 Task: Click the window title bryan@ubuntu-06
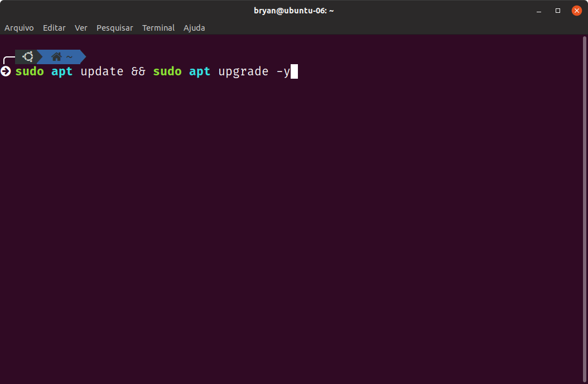(293, 11)
